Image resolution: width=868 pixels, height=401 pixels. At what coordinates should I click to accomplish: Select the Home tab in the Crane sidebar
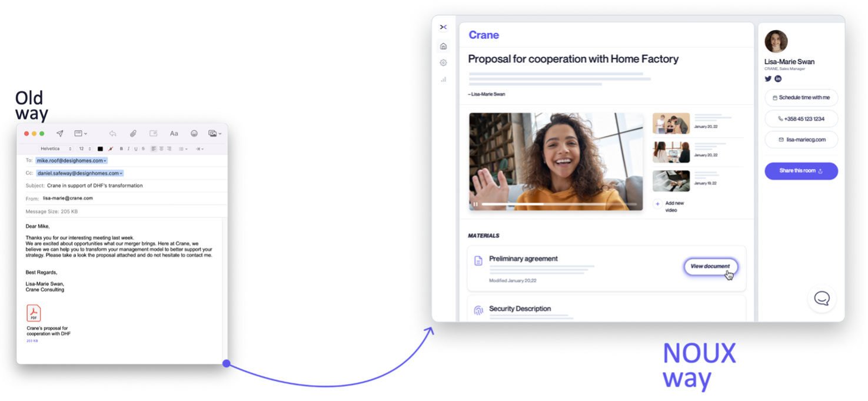(443, 46)
